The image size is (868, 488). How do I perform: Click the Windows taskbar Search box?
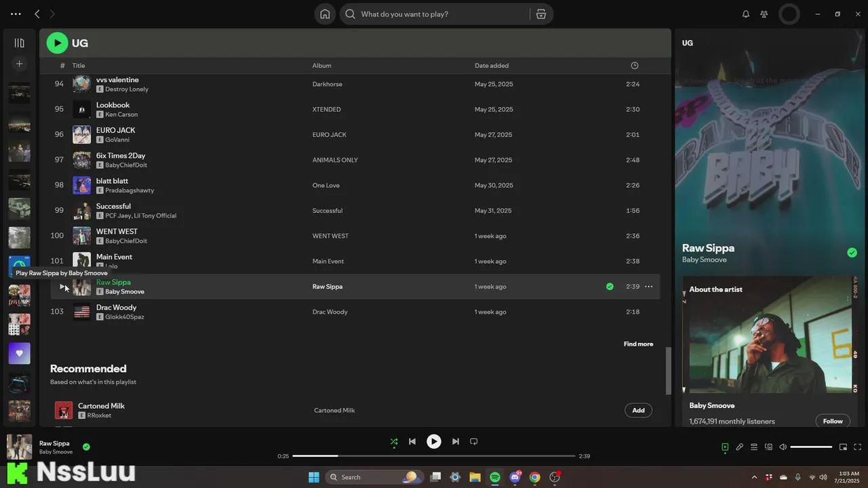pyautogui.click(x=374, y=477)
